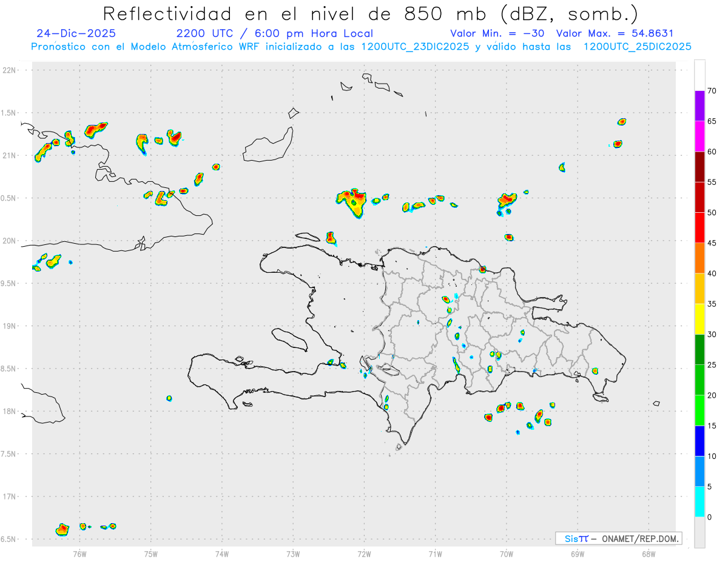Click the colorbar value label '15'
The image size is (728, 562).
pos(712,426)
